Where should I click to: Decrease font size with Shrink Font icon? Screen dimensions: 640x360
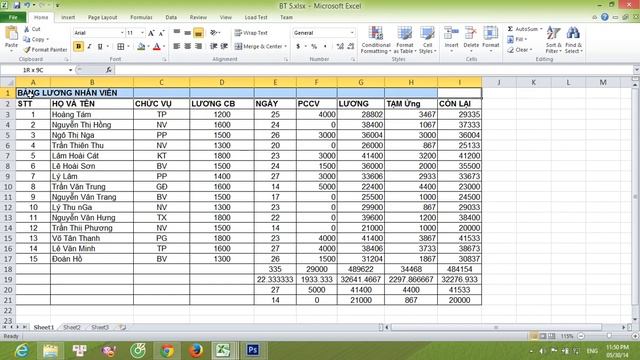pos(162,33)
